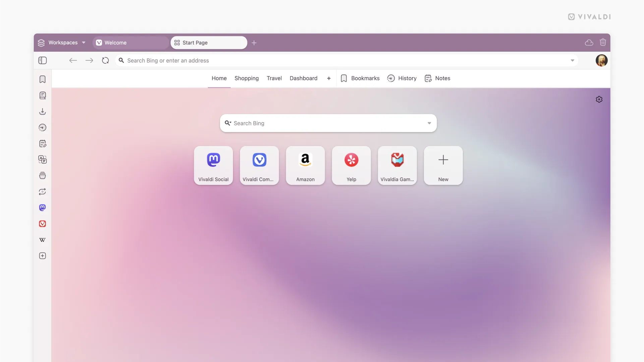Open the Downloads panel
644x362 pixels.
(43, 111)
